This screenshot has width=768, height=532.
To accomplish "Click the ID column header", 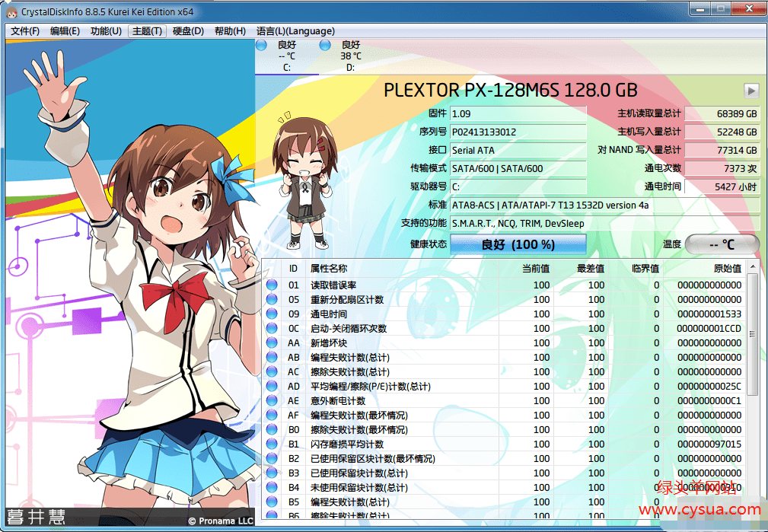I will point(293,269).
